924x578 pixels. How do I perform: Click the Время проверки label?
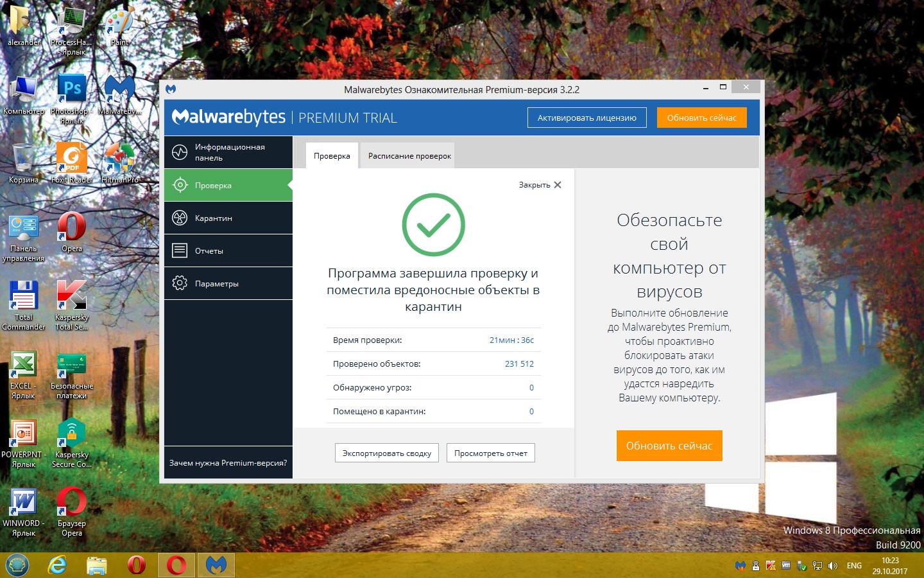point(367,340)
